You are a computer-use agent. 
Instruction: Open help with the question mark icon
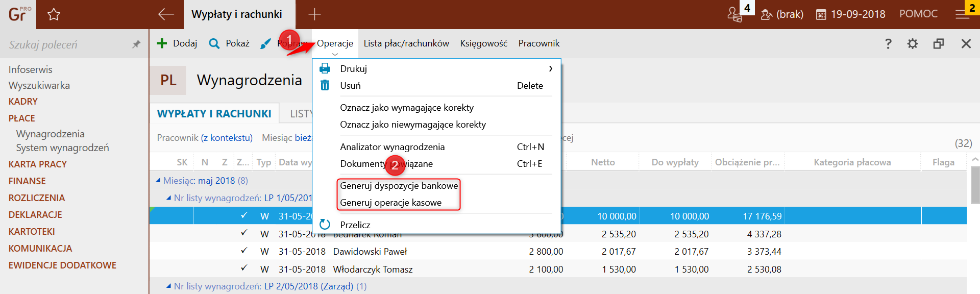pyautogui.click(x=888, y=44)
